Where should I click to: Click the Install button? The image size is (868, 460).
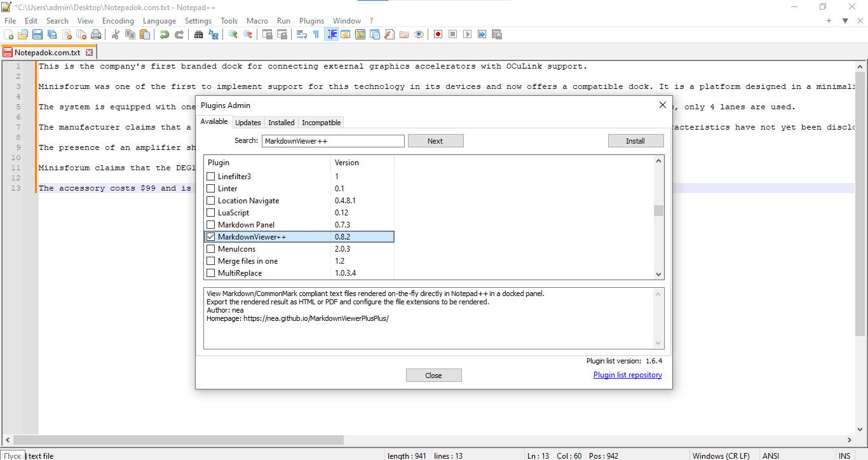[635, 140]
